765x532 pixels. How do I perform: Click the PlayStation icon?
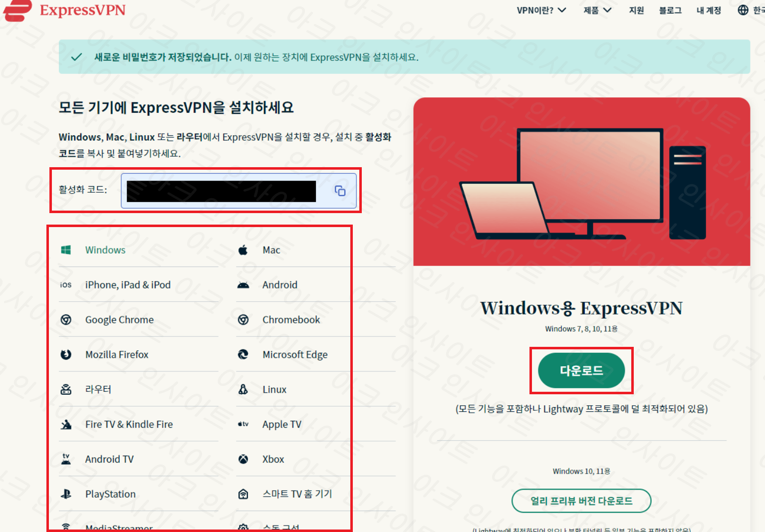click(65, 494)
